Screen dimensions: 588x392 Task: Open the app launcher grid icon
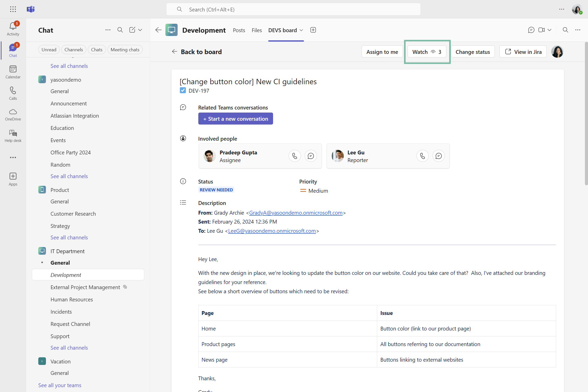point(13,9)
